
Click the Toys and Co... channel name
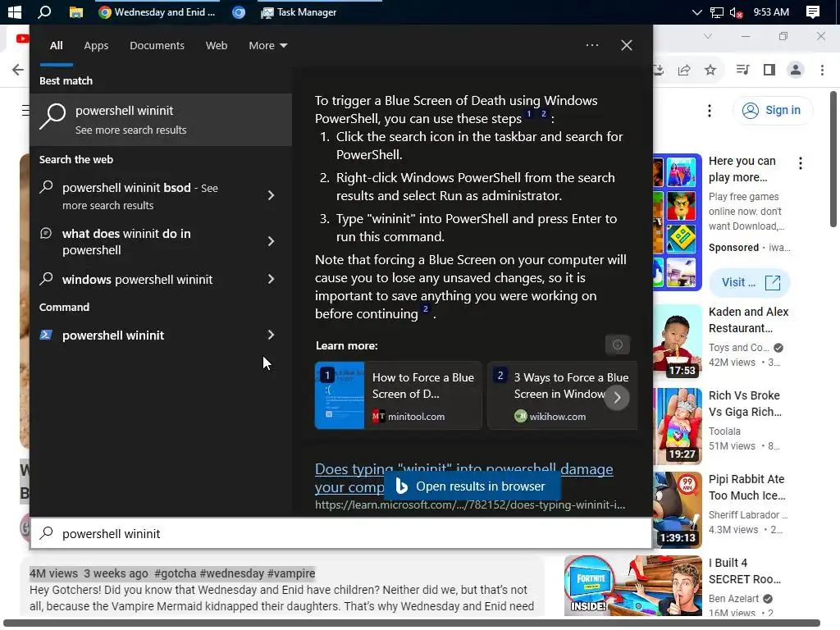tap(738, 348)
